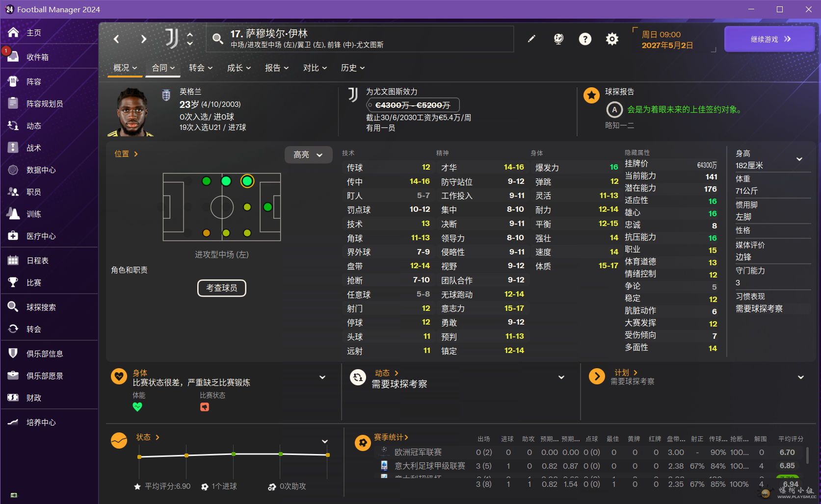Click the 继续游戏 continue button

click(x=769, y=39)
